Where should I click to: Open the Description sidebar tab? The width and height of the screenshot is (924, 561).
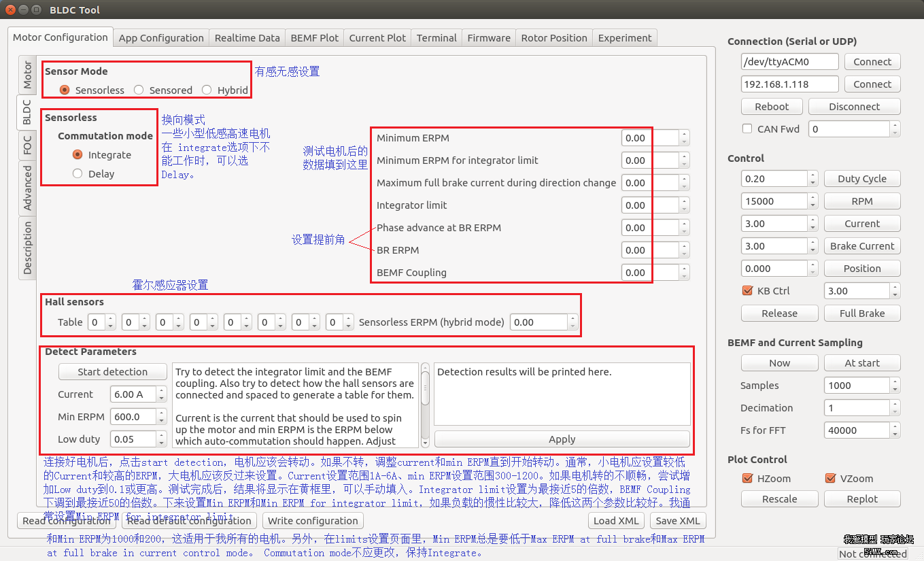(x=27, y=248)
